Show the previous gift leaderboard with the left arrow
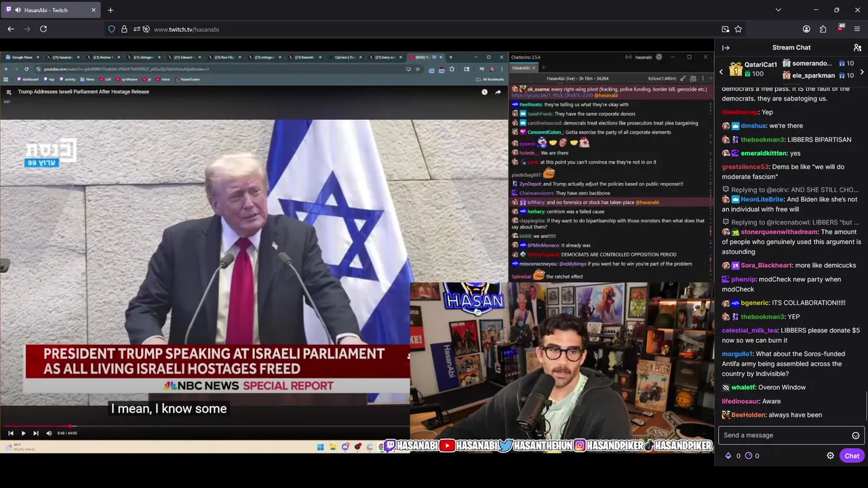Image resolution: width=868 pixels, height=488 pixels. pyautogui.click(x=722, y=71)
